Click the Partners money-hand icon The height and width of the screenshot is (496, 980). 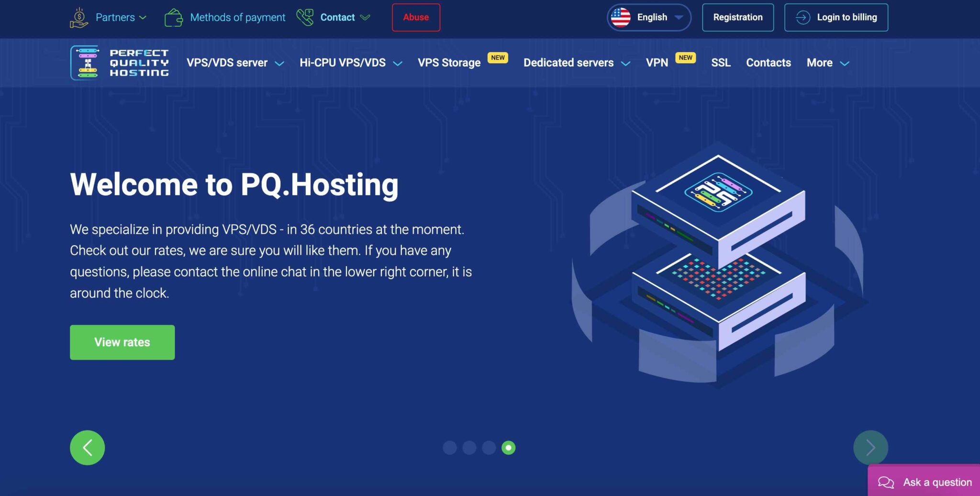79,18
